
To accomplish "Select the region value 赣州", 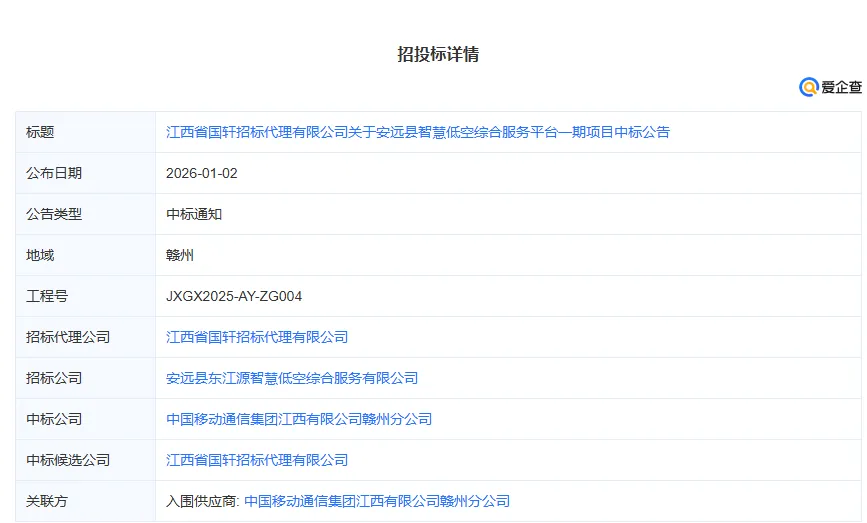I will click(x=180, y=255).
